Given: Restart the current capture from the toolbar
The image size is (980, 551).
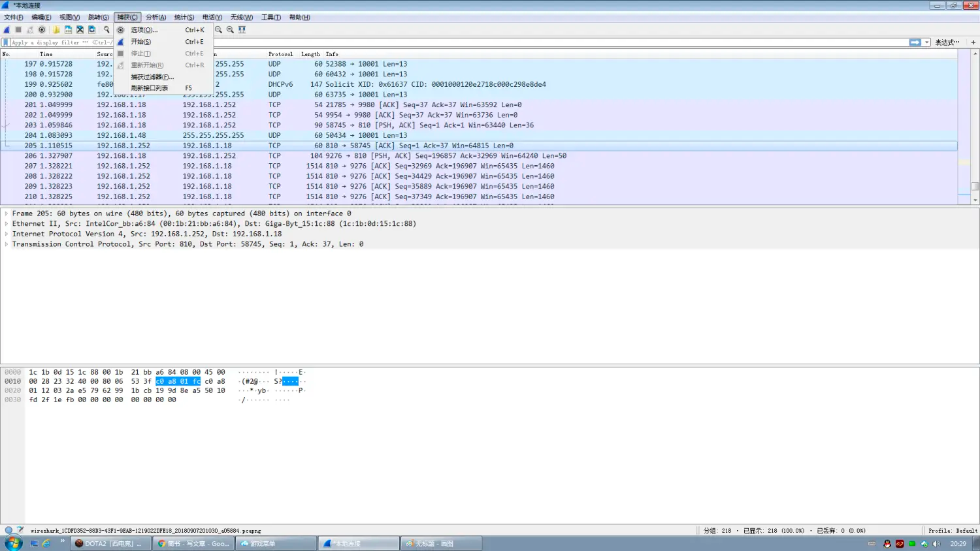Looking at the screenshot, I should [30, 29].
